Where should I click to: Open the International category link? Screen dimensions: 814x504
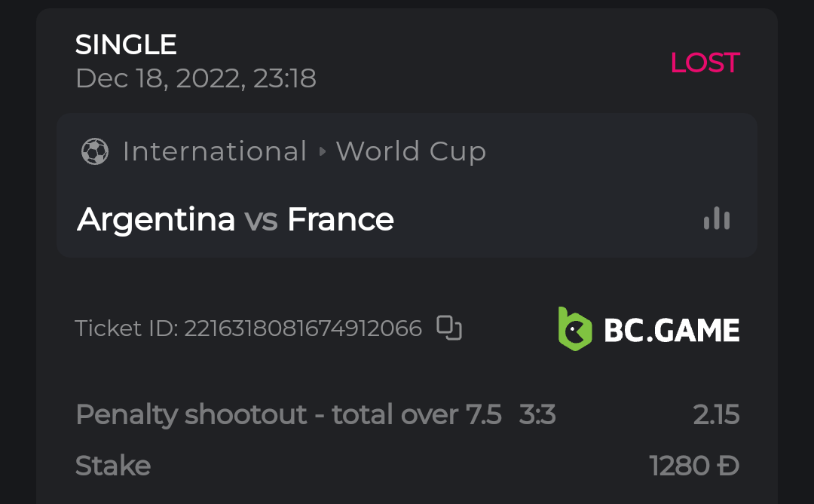click(x=215, y=151)
